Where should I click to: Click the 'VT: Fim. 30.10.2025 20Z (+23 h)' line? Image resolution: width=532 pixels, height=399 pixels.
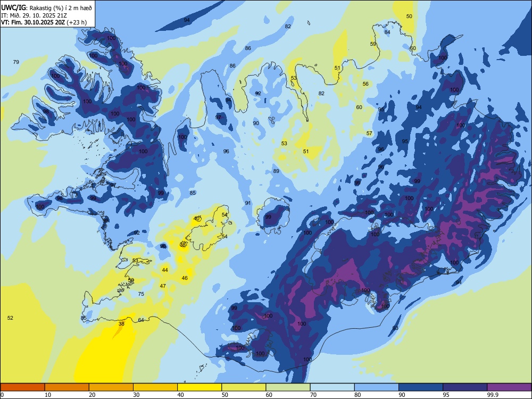tap(44, 22)
